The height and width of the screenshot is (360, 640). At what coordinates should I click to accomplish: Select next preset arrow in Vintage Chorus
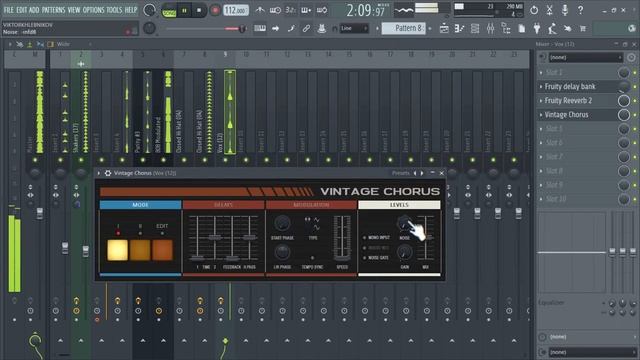click(422, 173)
